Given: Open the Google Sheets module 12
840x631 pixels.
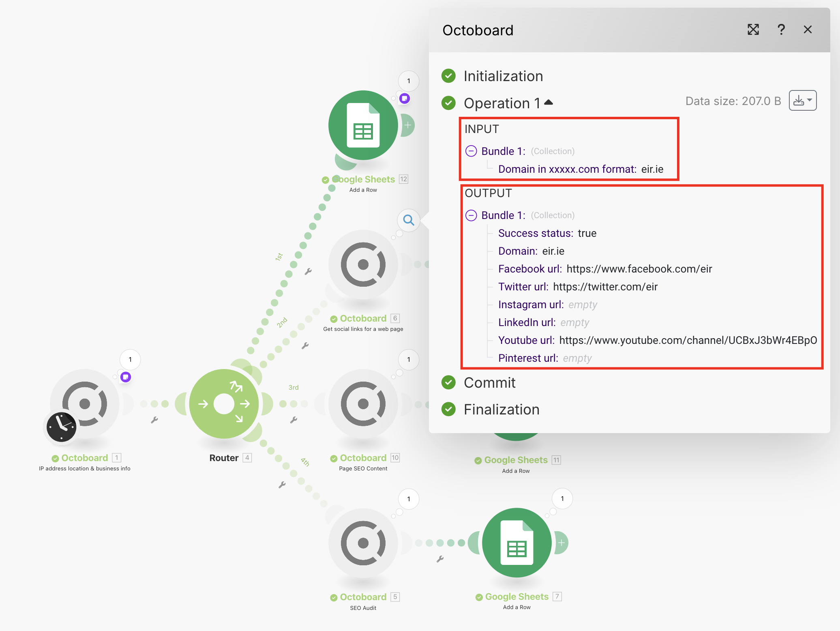Looking at the screenshot, I should click(x=363, y=125).
